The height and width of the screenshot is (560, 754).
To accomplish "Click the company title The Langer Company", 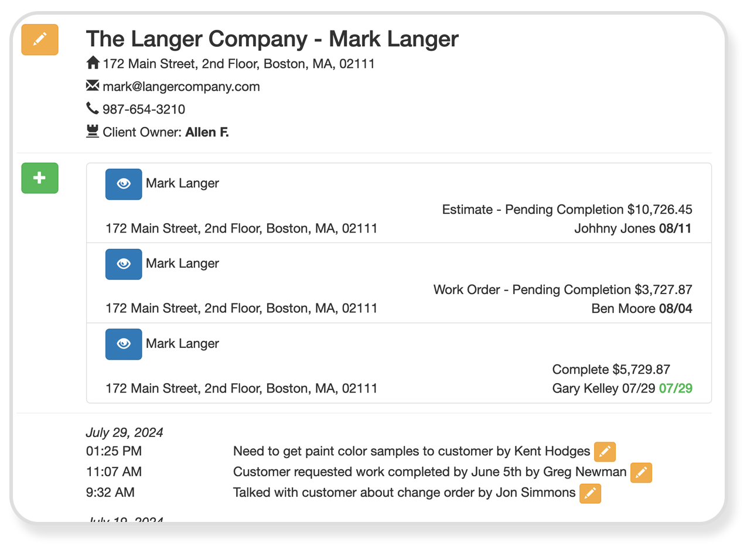I will (x=197, y=39).
